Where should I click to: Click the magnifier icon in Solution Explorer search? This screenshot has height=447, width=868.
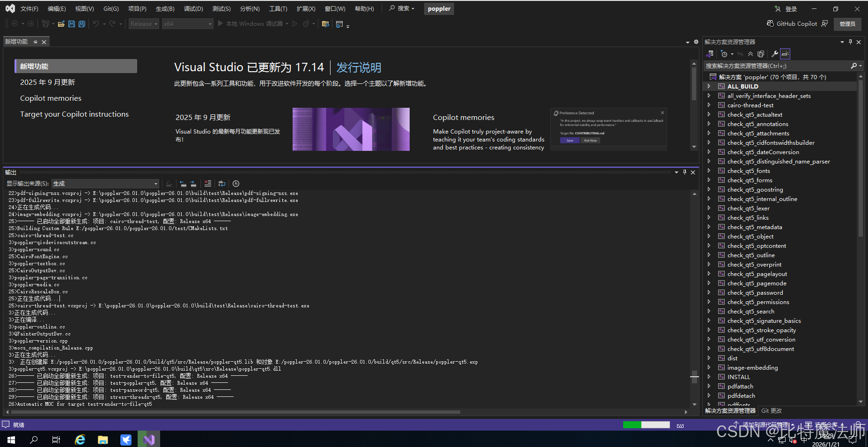(x=853, y=66)
